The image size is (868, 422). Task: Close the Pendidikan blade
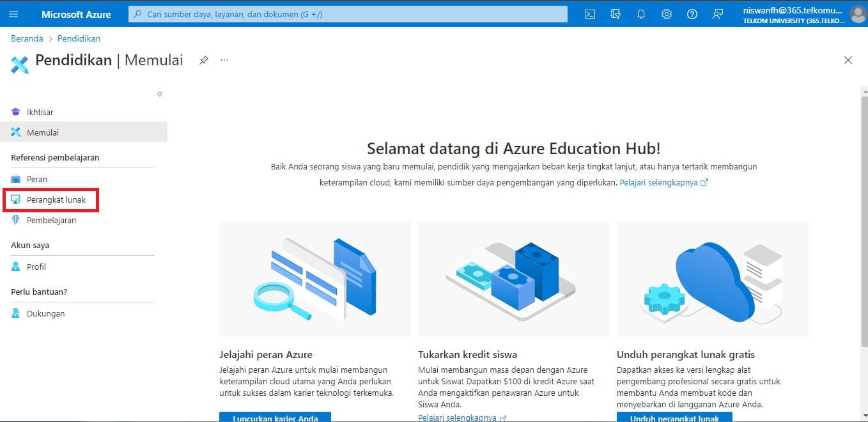point(848,60)
